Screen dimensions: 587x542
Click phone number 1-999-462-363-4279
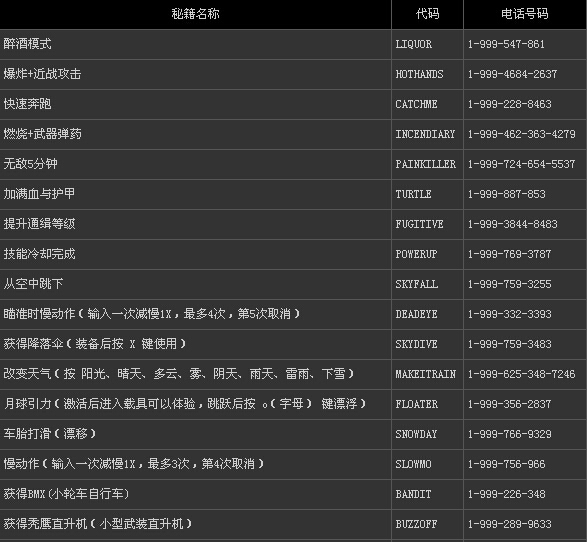(521, 134)
